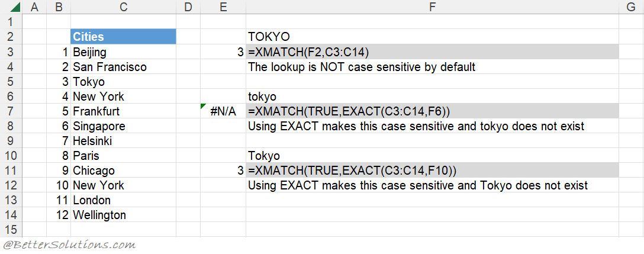Screen dimensions: 644x254
Task: Select the Frankfurt cell
Action: 123,111
